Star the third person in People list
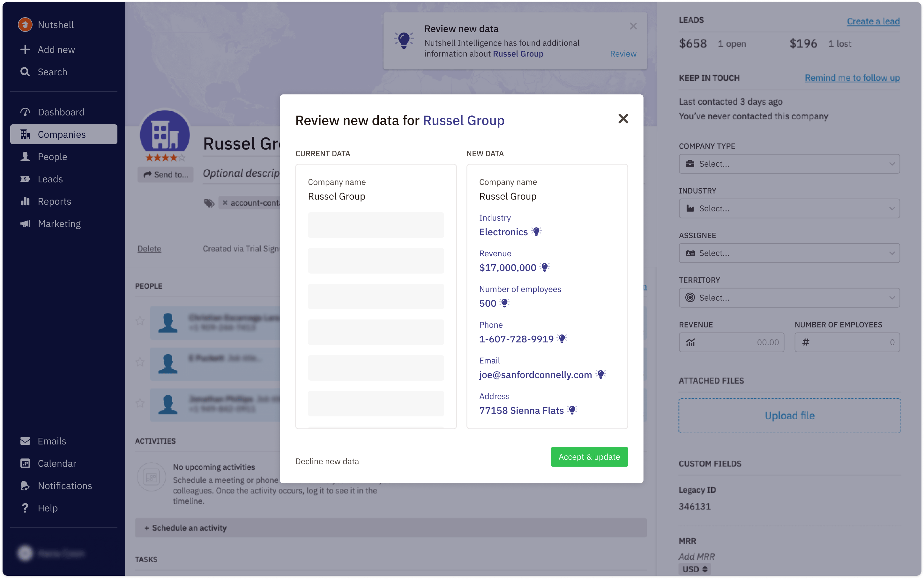The width and height of the screenshot is (924, 579). (x=140, y=403)
